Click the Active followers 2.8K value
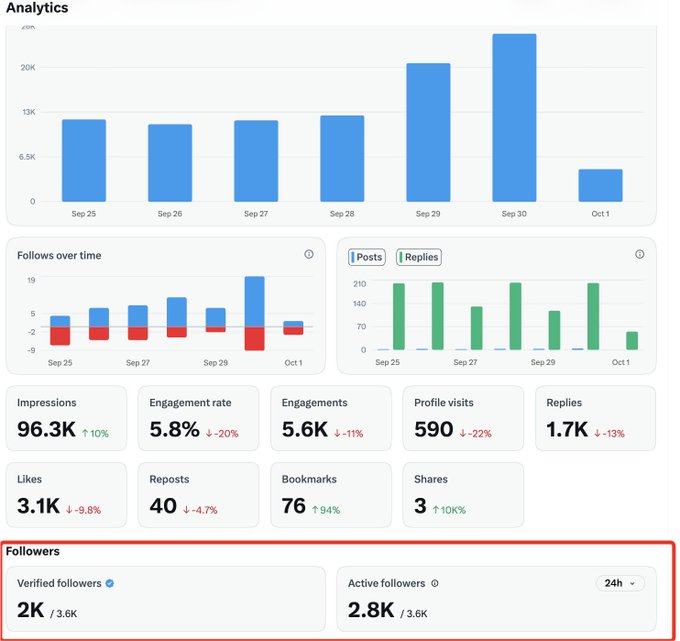Screen dimensions: 680x641 pyautogui.click(x=371, y=610)
